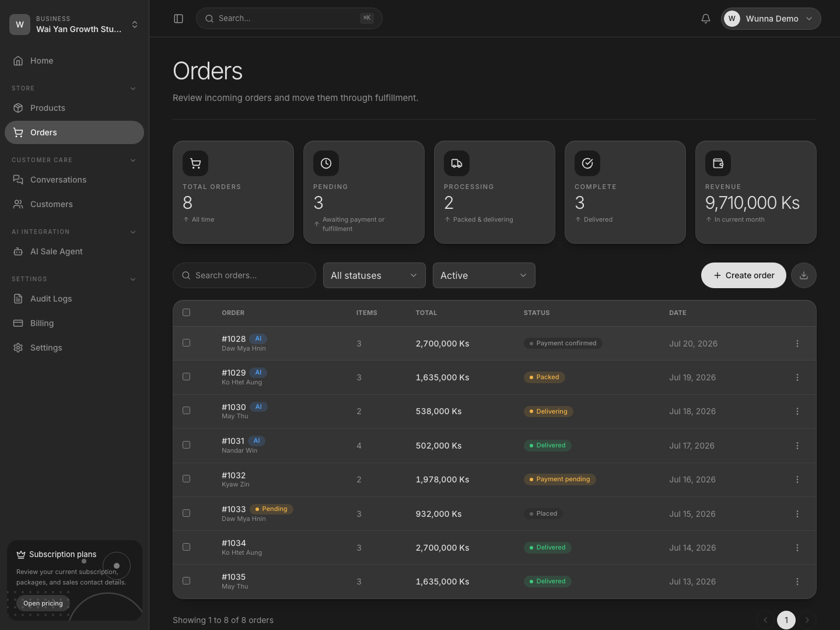Click page 1 pagination button
The width and height of the screenshot is (840, 630).
[786, 620]
